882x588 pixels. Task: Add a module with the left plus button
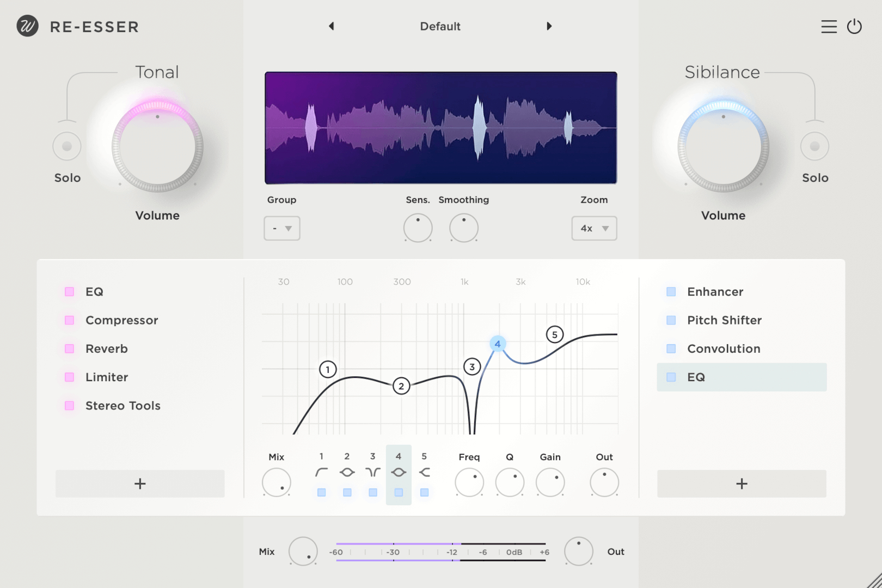click(x=139, y=483)
